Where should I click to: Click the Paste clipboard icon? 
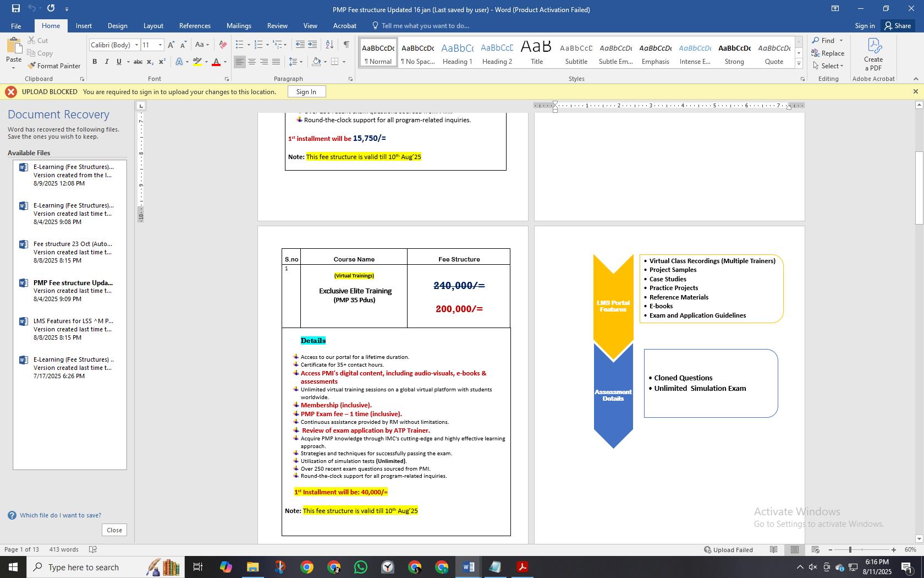point(14,46)
